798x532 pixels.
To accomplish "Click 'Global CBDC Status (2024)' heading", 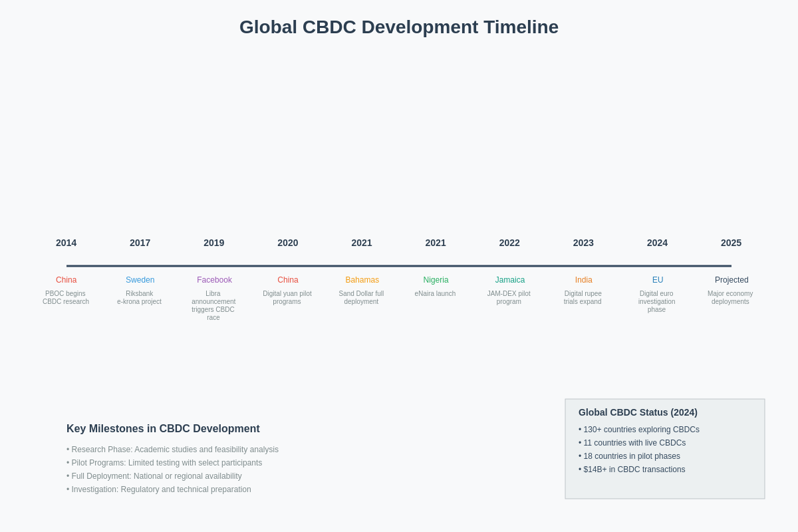I will pyautogui.click(x=638, y=412).
